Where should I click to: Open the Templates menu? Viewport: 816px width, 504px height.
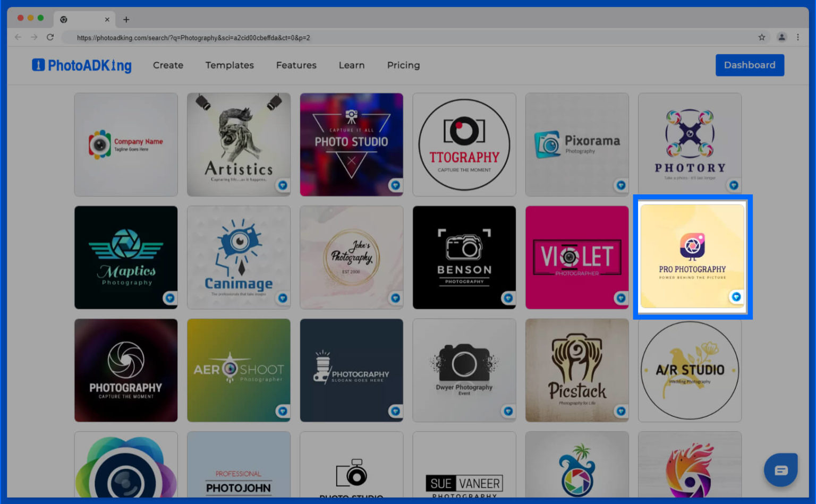[229, 65]
